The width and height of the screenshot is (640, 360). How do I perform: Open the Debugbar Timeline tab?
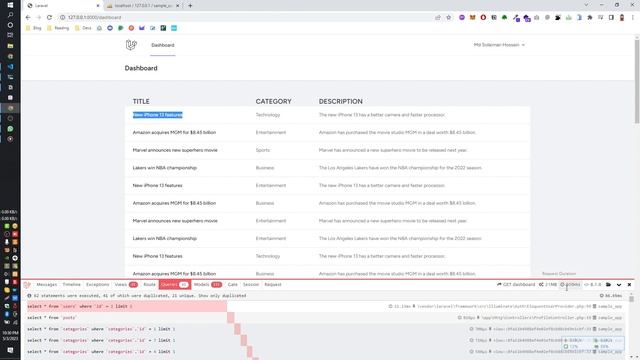71,284
